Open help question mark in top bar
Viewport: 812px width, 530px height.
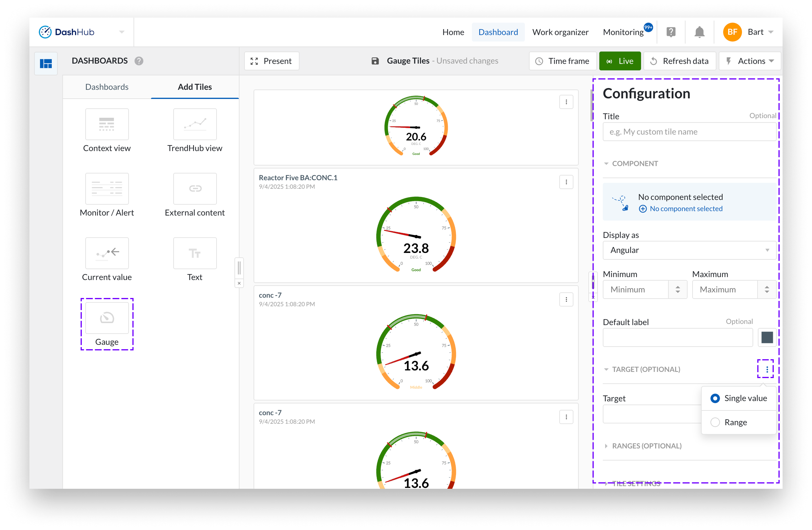point(671,32)
